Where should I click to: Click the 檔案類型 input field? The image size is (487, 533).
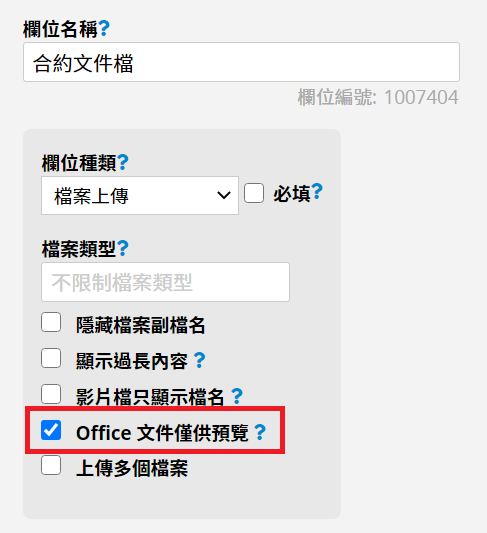pyautogui.click(x=165, y=282)
